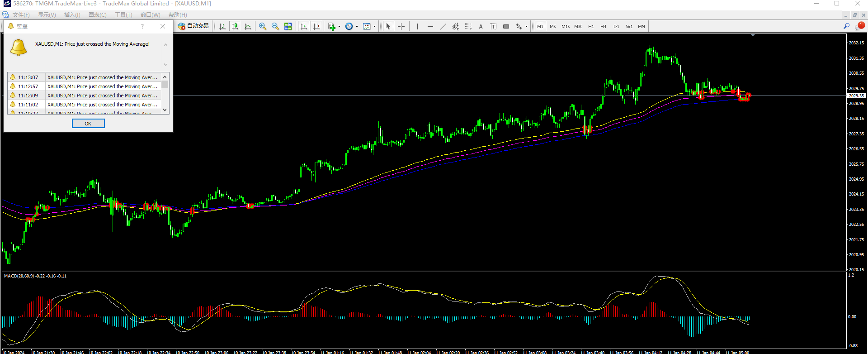Click the periodicity clock icon
The image size is (868, 354).
pos(349,26)
